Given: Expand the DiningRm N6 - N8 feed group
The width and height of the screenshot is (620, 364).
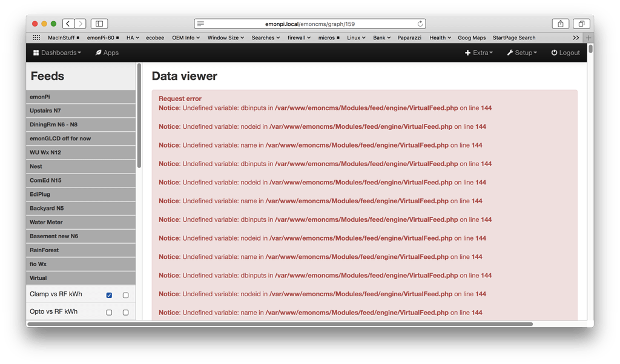Looking at the screenshot, I should click(81, 125).
